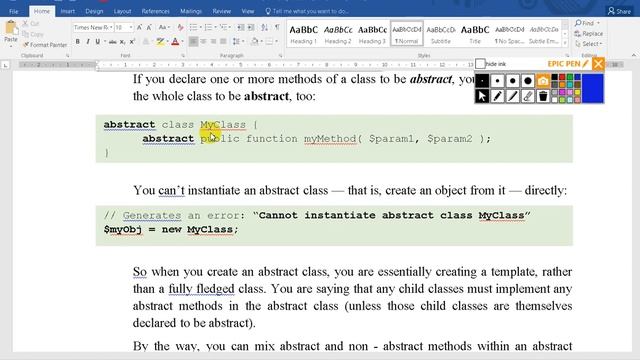Select the Epic Pen eraser tool

point(528,96)
